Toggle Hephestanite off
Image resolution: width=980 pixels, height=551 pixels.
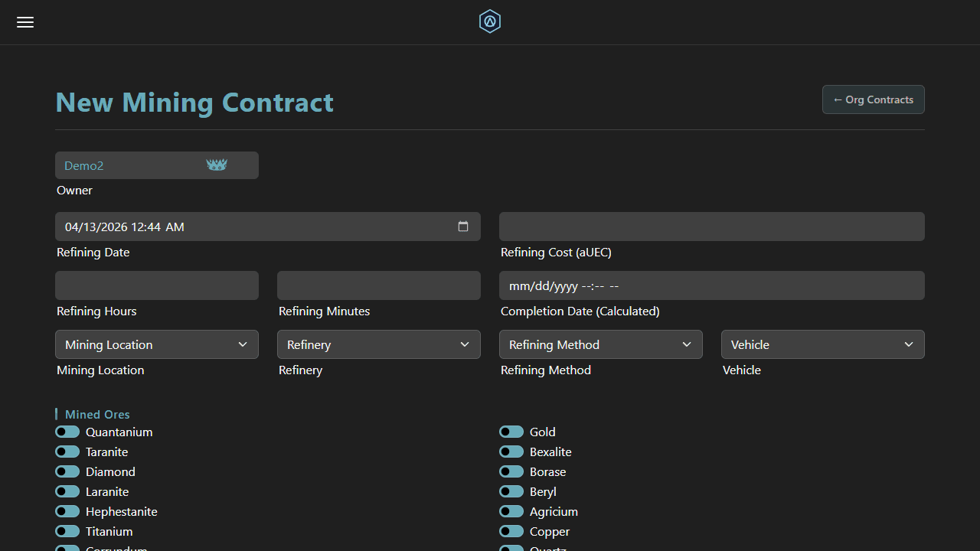[67, 511]
